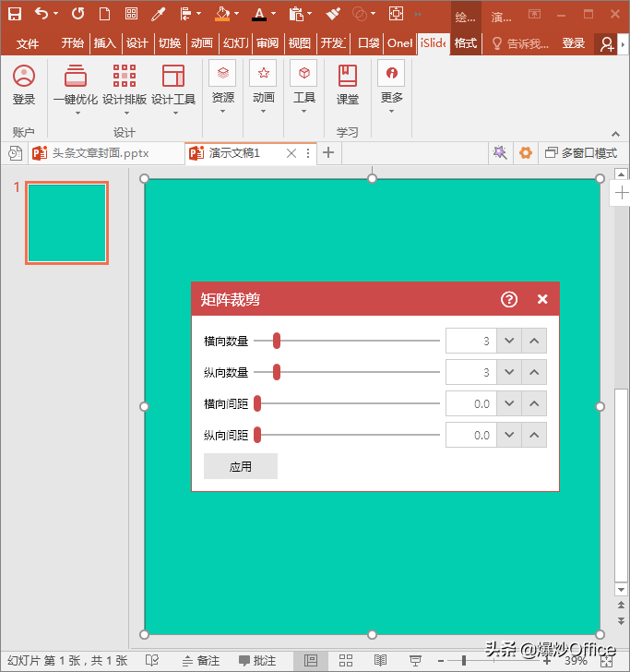Image resolution: width=630 pixels, height=672 pixels.
Task: Click the Save icon in quick access toolbar
Action: (x=15, y=14)
